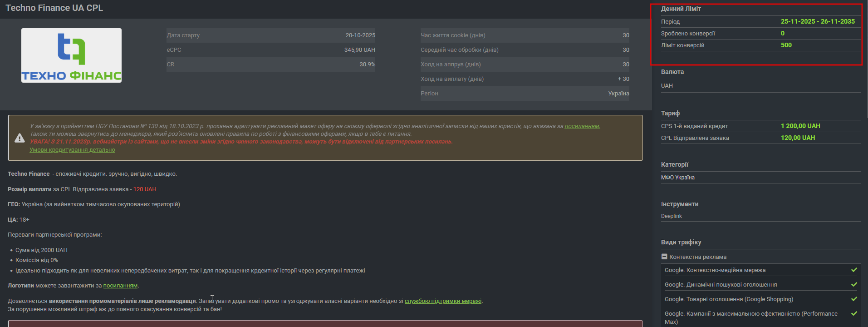Click the conversion limit value 500
The height and width of the screenshot is (327, 868).
[x=786, y=45]
